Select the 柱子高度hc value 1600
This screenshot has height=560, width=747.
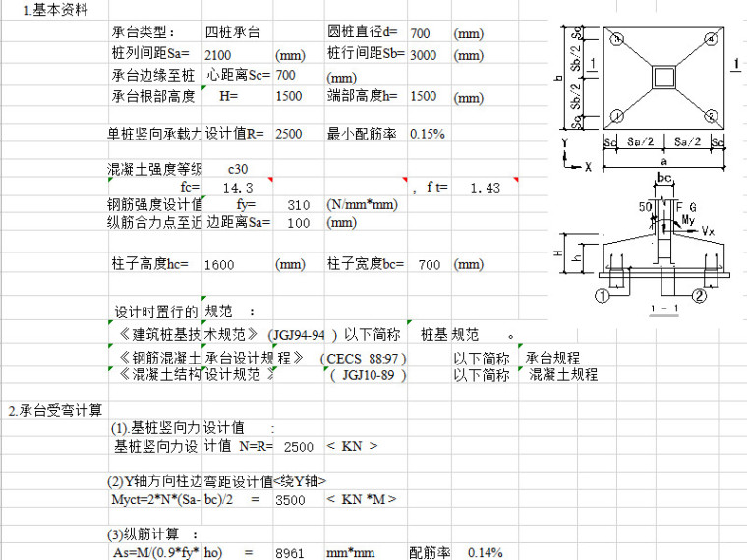(220, 265)
